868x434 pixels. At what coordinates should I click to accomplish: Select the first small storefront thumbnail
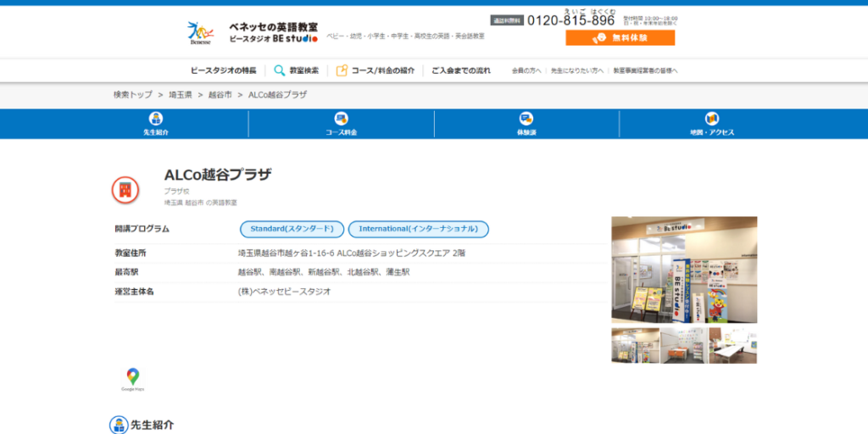(x=636, y=346)
